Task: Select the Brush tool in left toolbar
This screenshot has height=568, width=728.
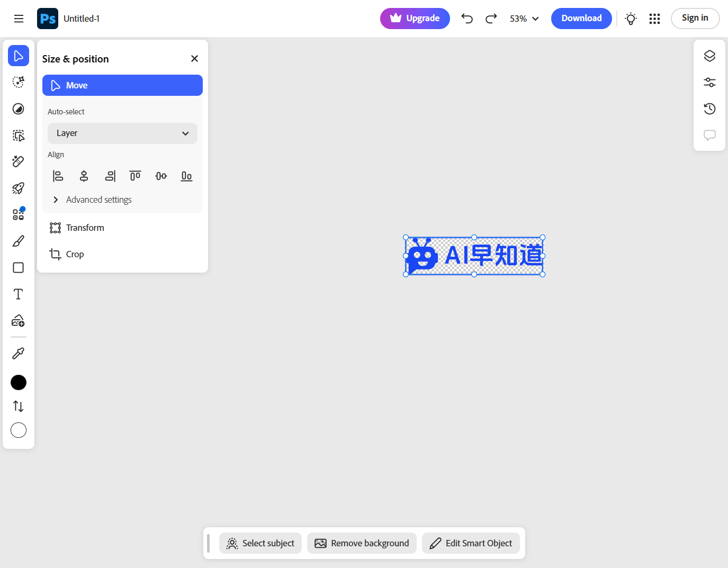Action: pos(19,241)
